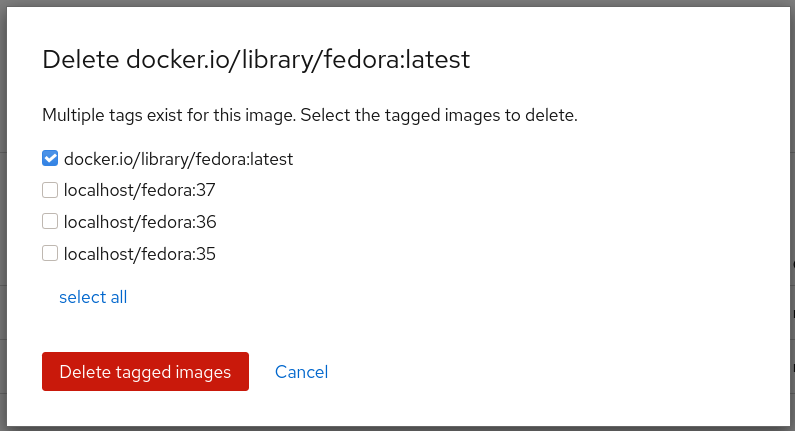Click the blue checkmark icon
The width and height of the screenshot is (795, 431).
click(x=50, y=158)
